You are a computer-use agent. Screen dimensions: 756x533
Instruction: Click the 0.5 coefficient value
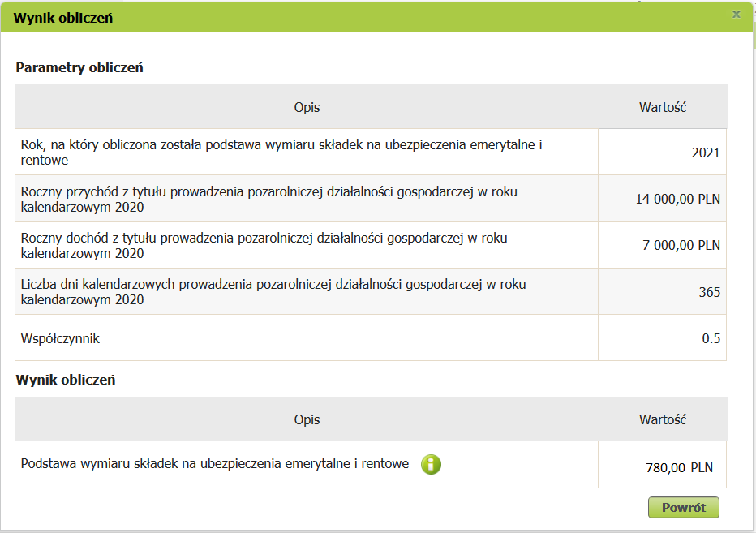711,338
